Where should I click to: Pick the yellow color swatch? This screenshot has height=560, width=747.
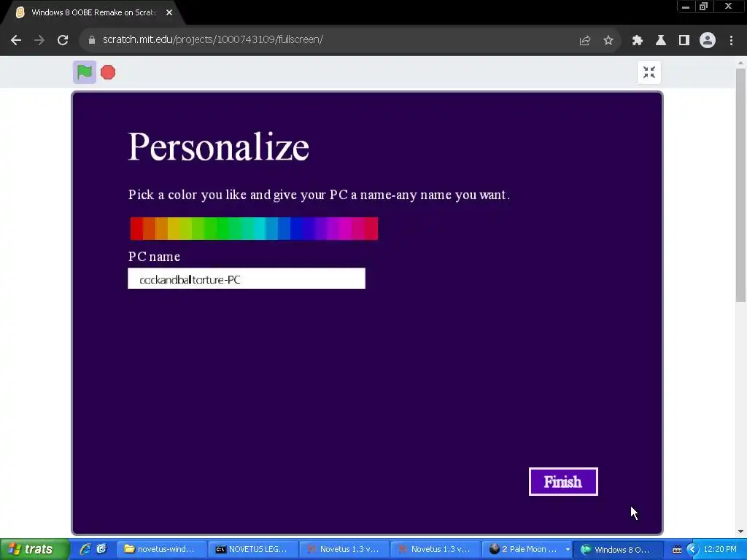coord(174,228)
